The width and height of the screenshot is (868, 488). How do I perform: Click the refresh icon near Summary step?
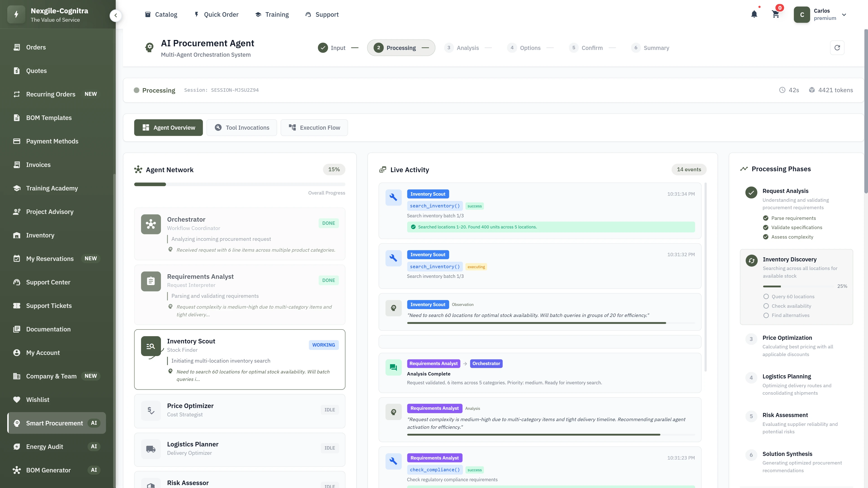(x=837, y=47)
